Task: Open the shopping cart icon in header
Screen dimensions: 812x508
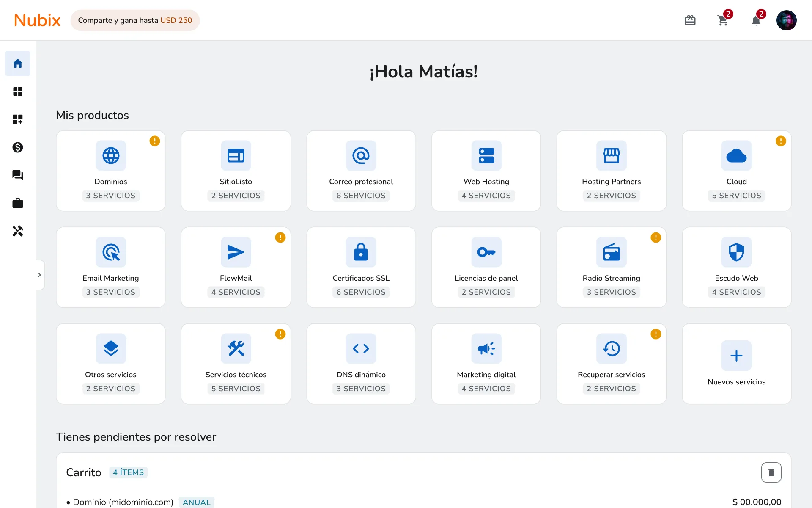Action: [x=723, y=20]
